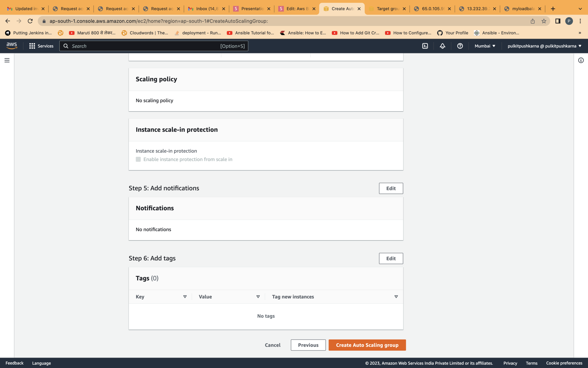This screenshot has height=368, width=588.
Task: Open the left hamburger navigation menu
Action: point(7,60)
